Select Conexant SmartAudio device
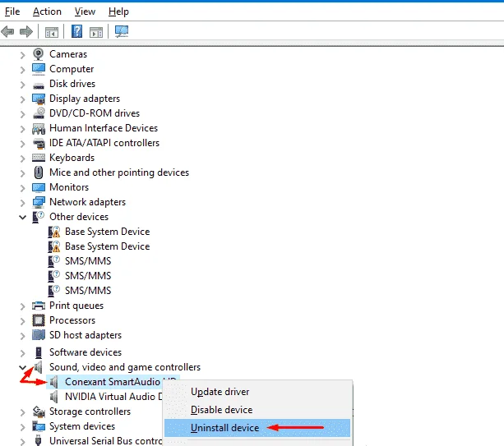Image resolution: width=504 pixels, height=446 pixels. click(113, 382)
